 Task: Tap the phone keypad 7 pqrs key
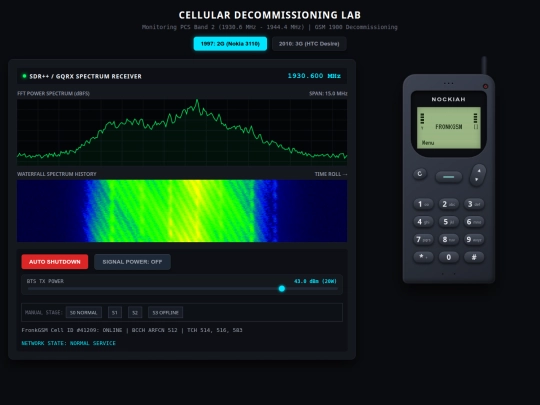pyautogui.click(x=423, y=239)
